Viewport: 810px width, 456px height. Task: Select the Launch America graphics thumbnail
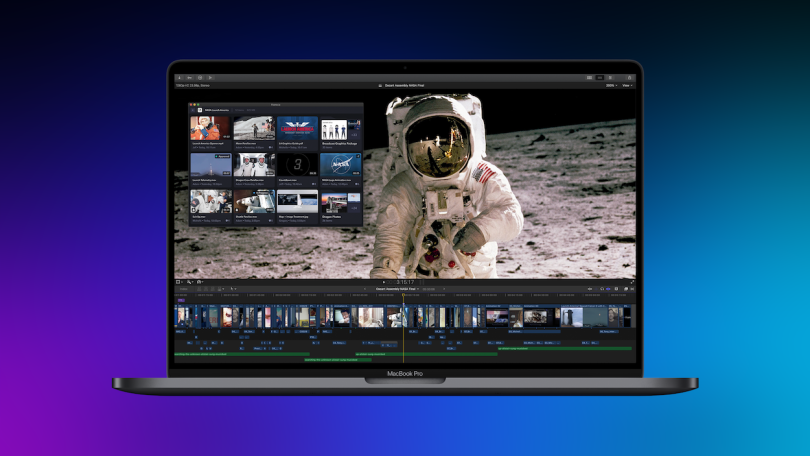pyautogui.click(x=297, y=130)
